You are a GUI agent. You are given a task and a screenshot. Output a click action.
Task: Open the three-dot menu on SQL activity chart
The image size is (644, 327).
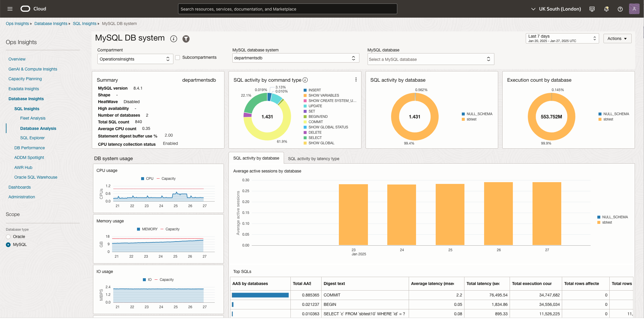(x=356, y=80)
